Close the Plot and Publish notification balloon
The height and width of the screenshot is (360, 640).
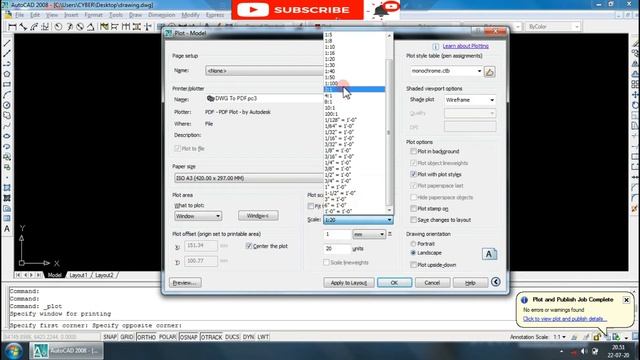coord(626,300)
